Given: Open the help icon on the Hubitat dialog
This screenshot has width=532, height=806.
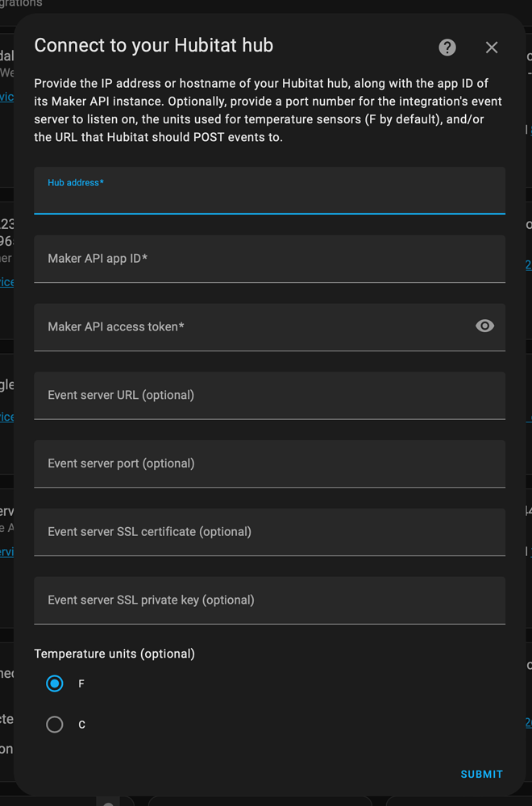Looking at the screenshot, I should tap(447, 47).
